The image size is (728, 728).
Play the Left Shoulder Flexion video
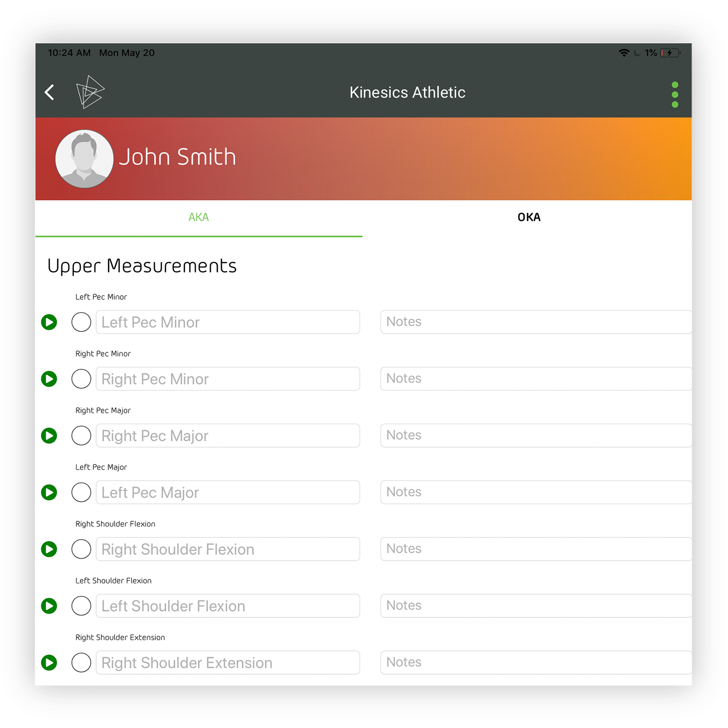tap(49, 606)
